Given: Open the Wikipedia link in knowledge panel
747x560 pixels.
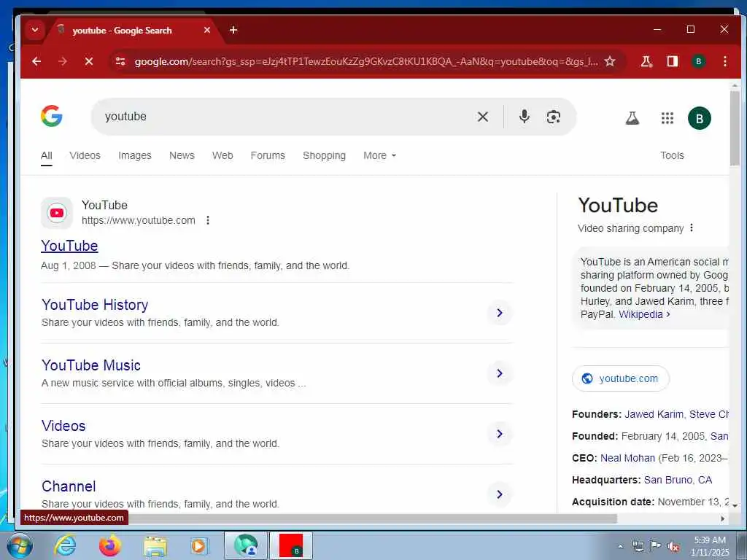Looking at the screenshot, I should pos(644,314).
